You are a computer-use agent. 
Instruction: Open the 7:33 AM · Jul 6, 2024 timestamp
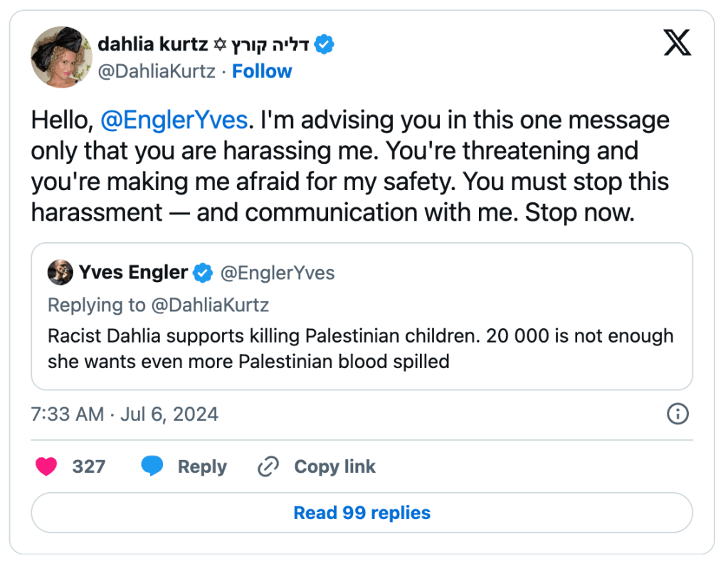coord(125,414)
